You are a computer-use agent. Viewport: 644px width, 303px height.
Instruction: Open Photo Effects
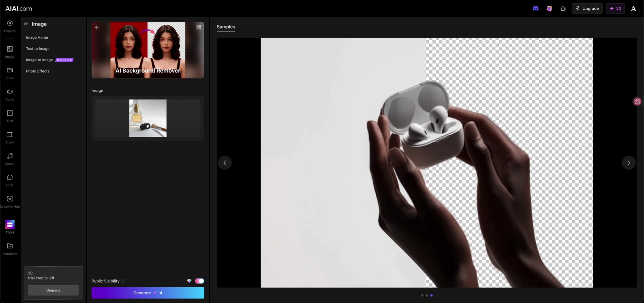[x=38, y=71]
